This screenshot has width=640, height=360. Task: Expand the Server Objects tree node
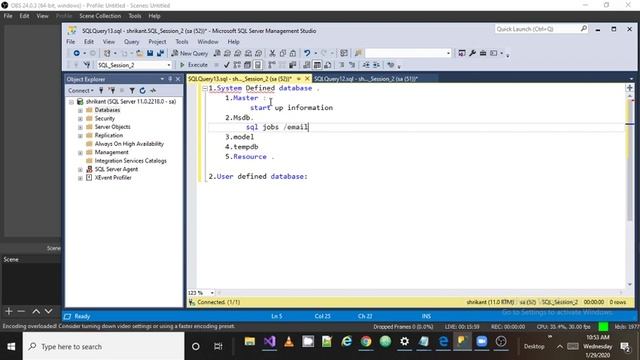pyautogui.click(x=80, y=127)
